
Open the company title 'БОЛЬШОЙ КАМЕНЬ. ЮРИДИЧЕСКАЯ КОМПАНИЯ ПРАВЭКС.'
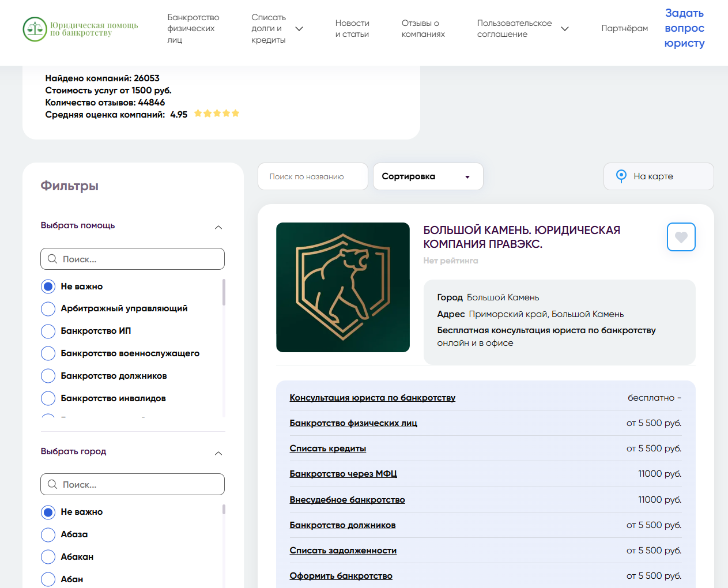[522, 237]
